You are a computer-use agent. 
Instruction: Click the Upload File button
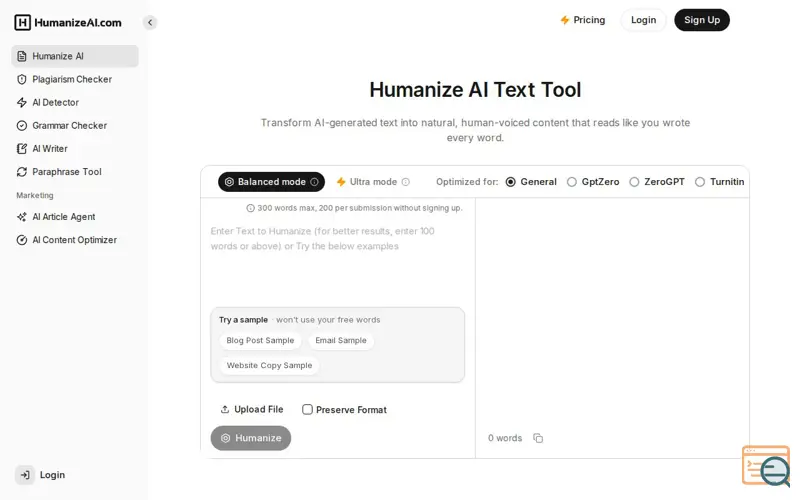point(252,409)
